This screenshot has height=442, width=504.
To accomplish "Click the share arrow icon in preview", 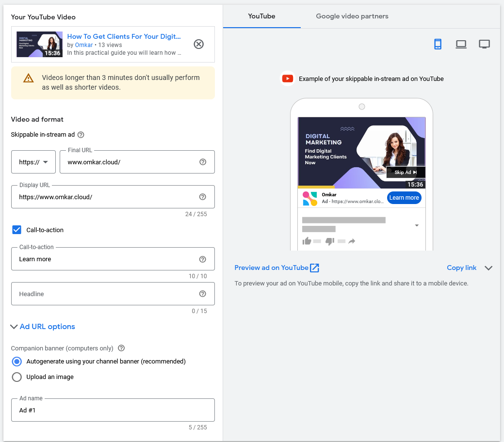I will (x=352, y=241).
